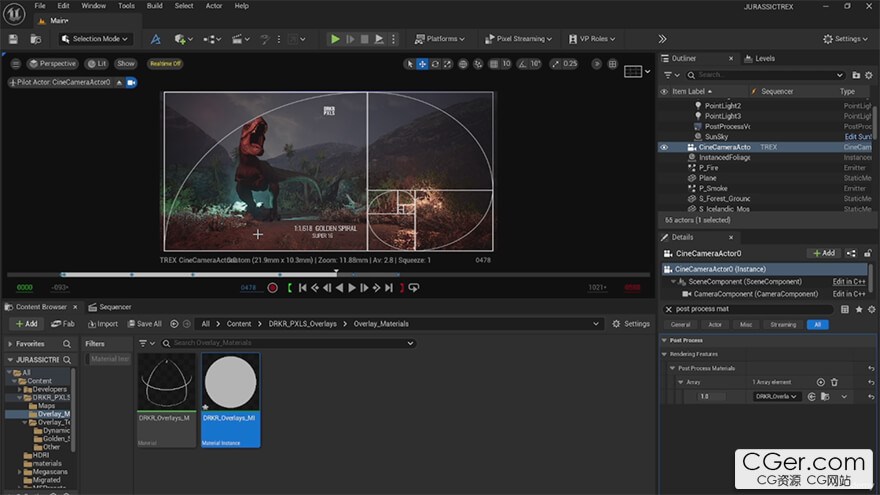Image resolution: width=880 pixels, height=495 pixels.
Task: Open the Show flags menu
Action: [126, 63]
